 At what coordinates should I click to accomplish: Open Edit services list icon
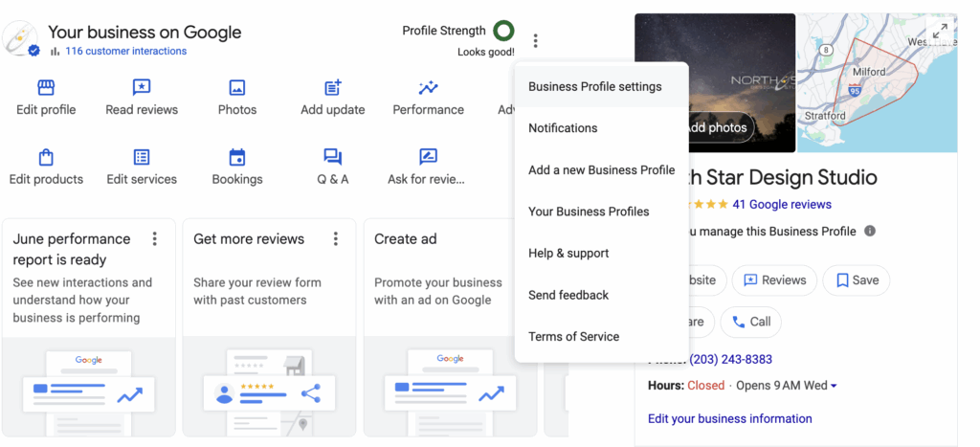click(x=142, y=157)
